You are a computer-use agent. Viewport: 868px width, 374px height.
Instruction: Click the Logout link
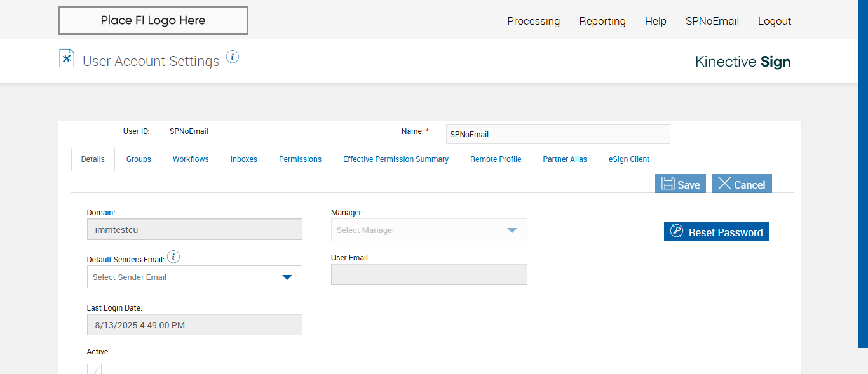774,21
